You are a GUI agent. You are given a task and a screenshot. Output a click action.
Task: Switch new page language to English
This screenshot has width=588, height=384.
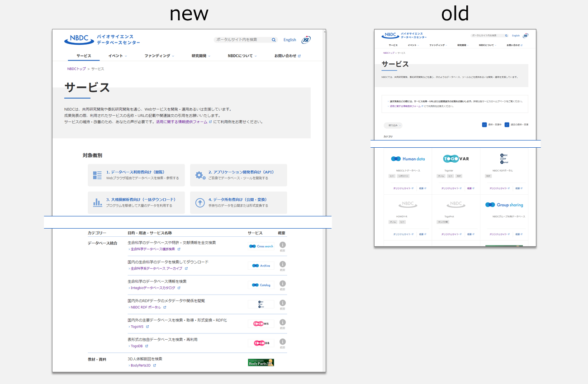289,40
